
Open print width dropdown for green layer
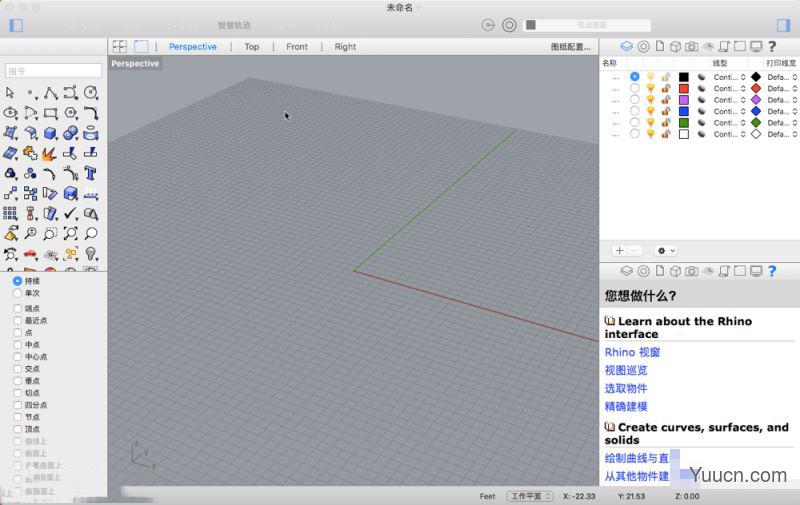tap(782, 122)
